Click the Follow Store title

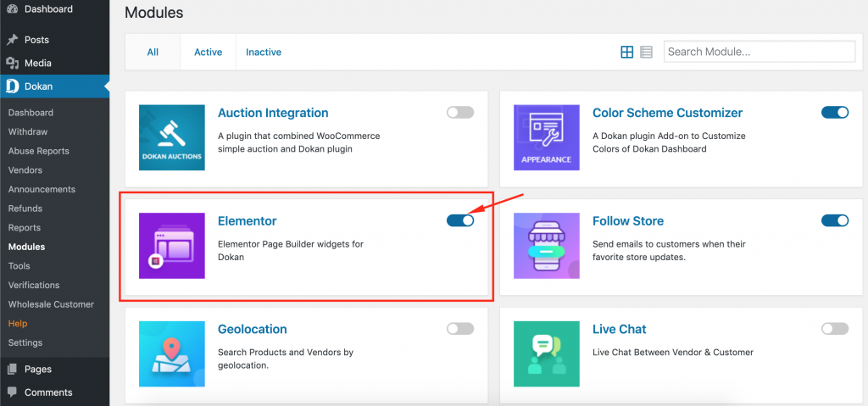click(x=628, y=221)
